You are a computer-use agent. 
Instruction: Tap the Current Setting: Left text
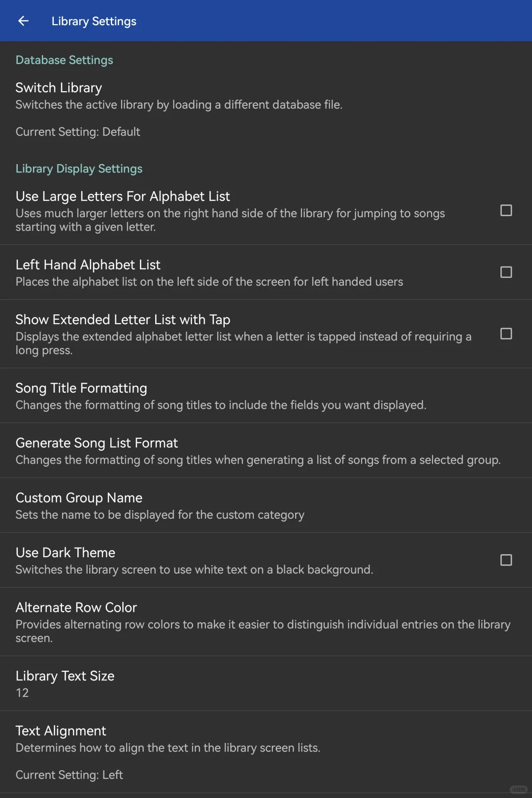click(69, 775)
